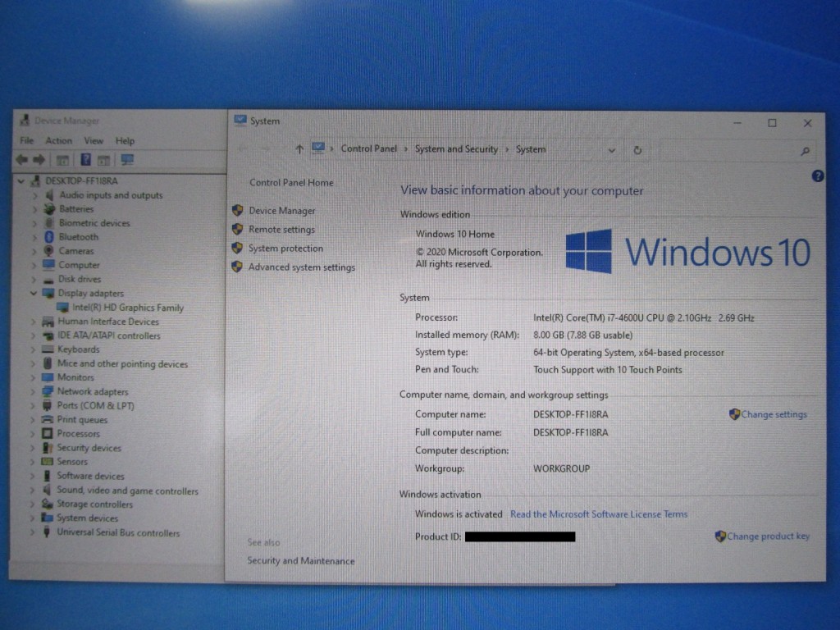Click the computer icon in the address bar
840x630 pixels.
318,148
